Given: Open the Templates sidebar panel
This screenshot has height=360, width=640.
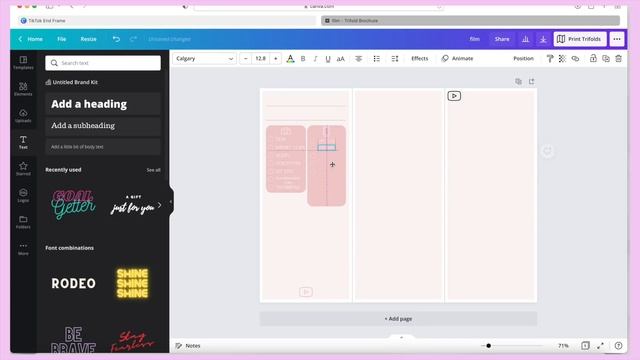Looking at the screenshot, I should pos(23,62).
